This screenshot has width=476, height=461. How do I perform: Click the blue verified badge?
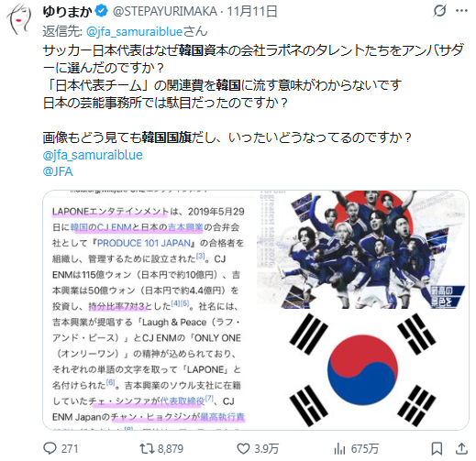click(101, 11)
